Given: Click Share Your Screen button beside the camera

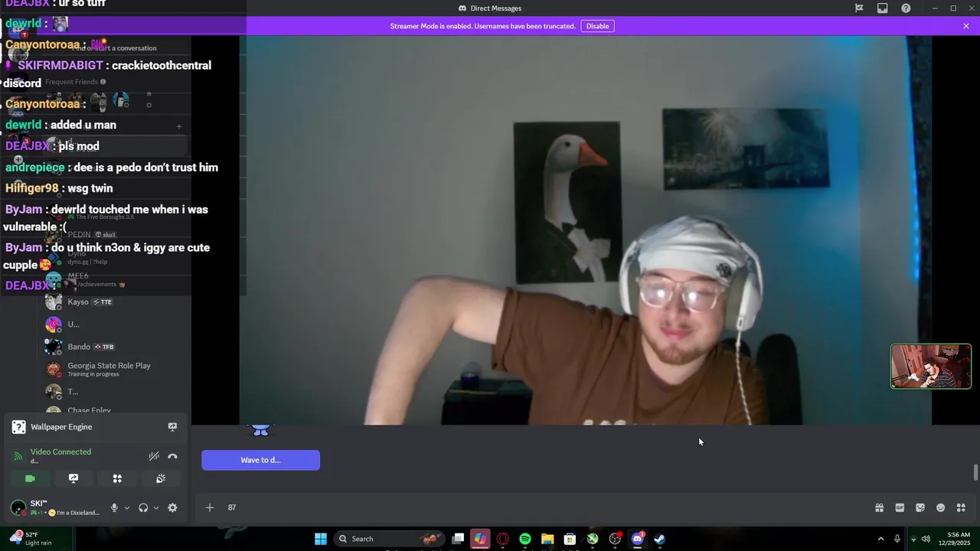Looking at the screenshot, I should click(73, 478).
